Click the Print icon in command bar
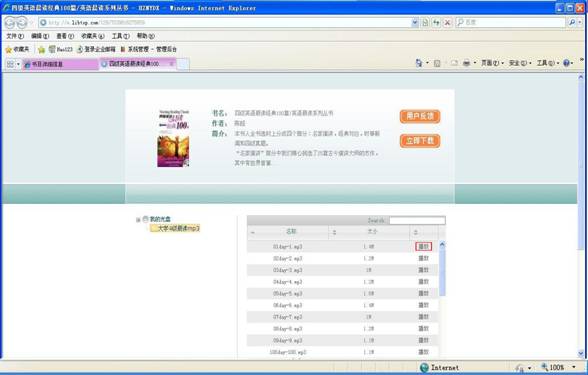The height and width of the screenshot is (375, 588). (x=466, y=63)
